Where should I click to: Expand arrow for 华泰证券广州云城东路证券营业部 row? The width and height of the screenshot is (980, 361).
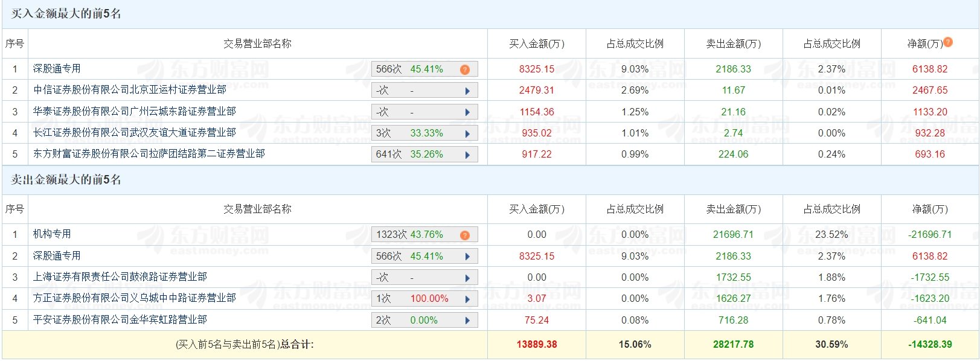click(467, 112)
